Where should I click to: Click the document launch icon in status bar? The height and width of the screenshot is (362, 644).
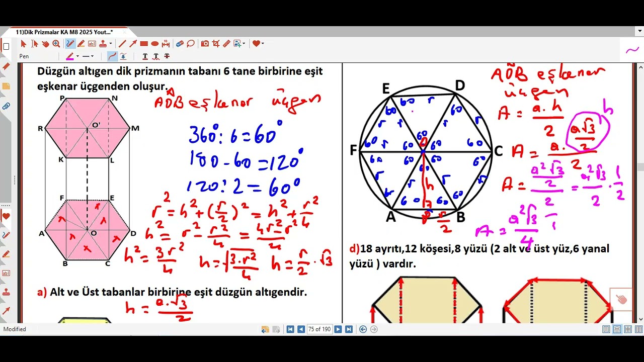point(265,329)
